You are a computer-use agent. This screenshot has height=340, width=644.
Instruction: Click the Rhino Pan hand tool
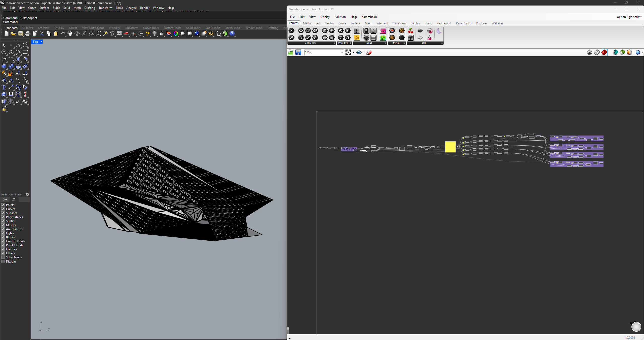click(x=70, y=34)
